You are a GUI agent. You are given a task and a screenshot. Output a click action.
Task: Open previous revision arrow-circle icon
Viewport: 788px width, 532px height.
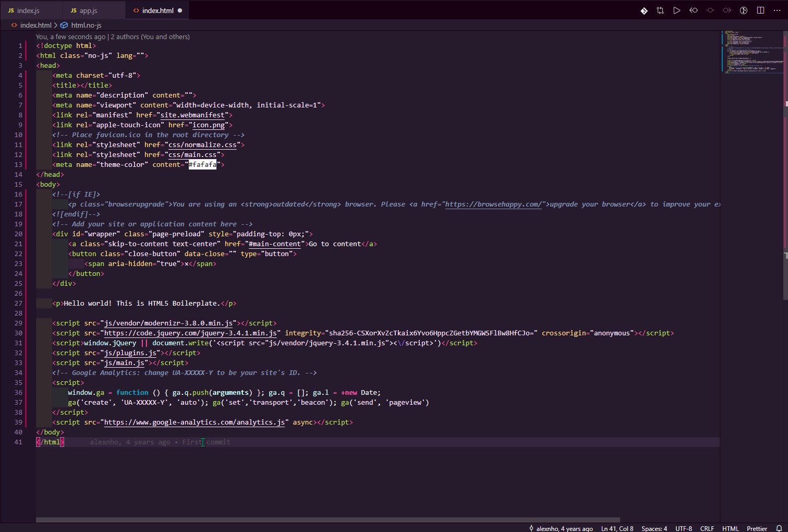(694, 10)
